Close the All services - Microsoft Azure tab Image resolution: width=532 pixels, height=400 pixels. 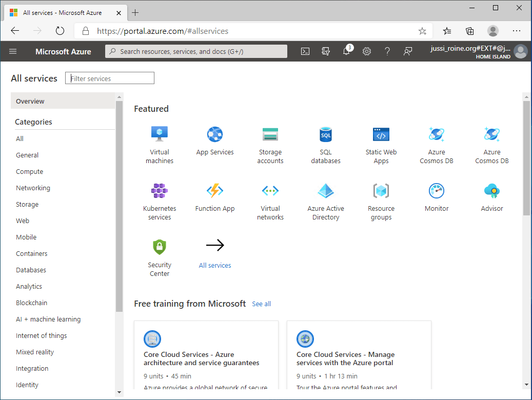(119, 13)
